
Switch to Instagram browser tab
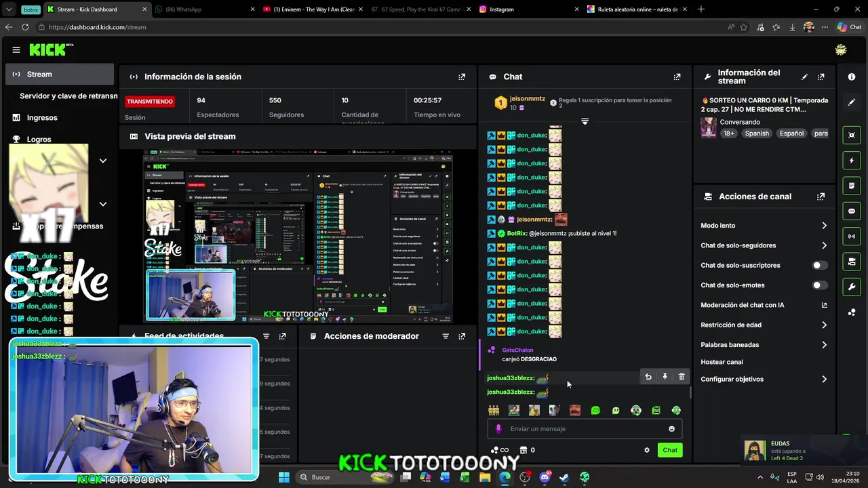529,9
